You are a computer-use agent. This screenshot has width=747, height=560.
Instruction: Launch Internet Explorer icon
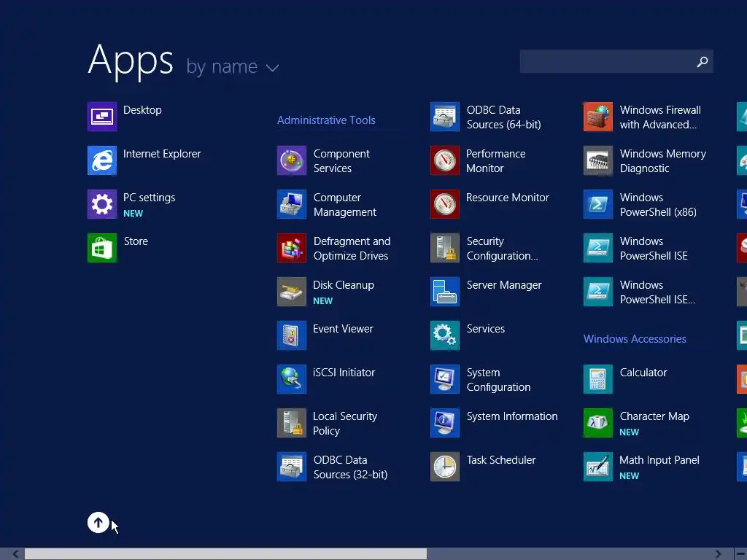coord(102,160)
